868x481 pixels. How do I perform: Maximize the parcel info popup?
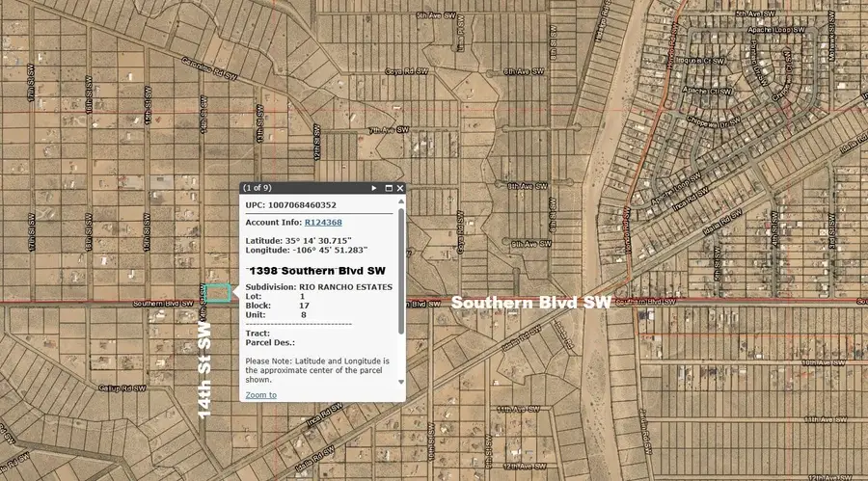pos(389,188)
